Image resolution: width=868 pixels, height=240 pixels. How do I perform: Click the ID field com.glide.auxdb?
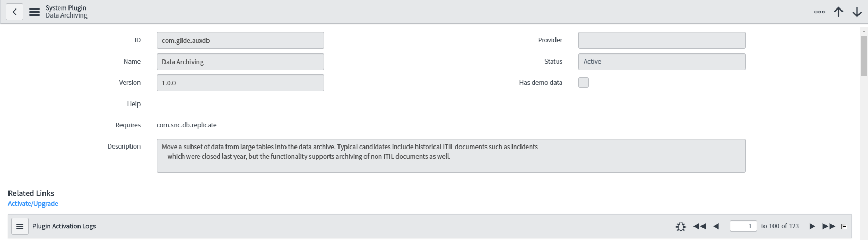[240, 40]
